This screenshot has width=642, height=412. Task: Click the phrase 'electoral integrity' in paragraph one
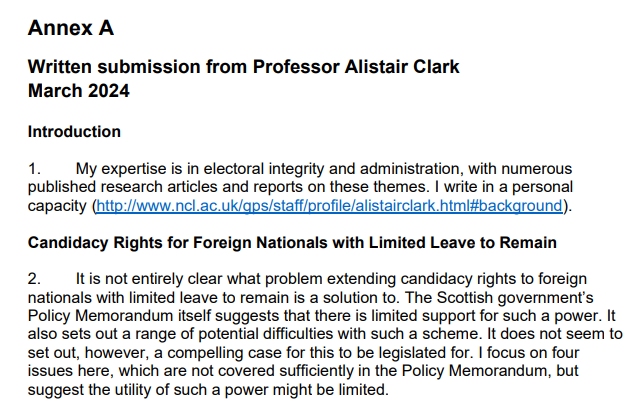pos(264,169)
